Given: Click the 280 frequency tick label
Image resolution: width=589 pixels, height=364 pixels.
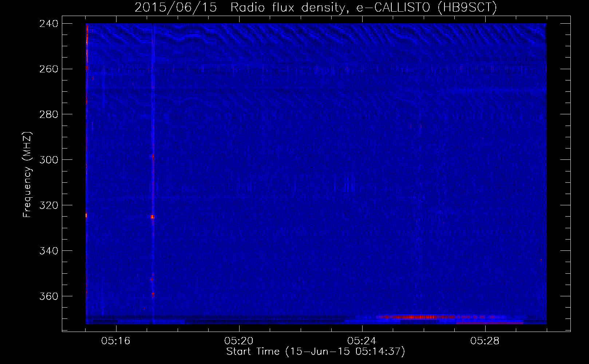Looking at the screenshot, I should click(x=49, y=115).
